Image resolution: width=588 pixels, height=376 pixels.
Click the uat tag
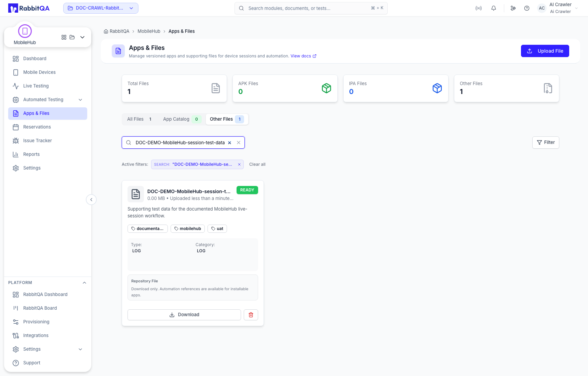pyautogui.click(x=217, y=229)
